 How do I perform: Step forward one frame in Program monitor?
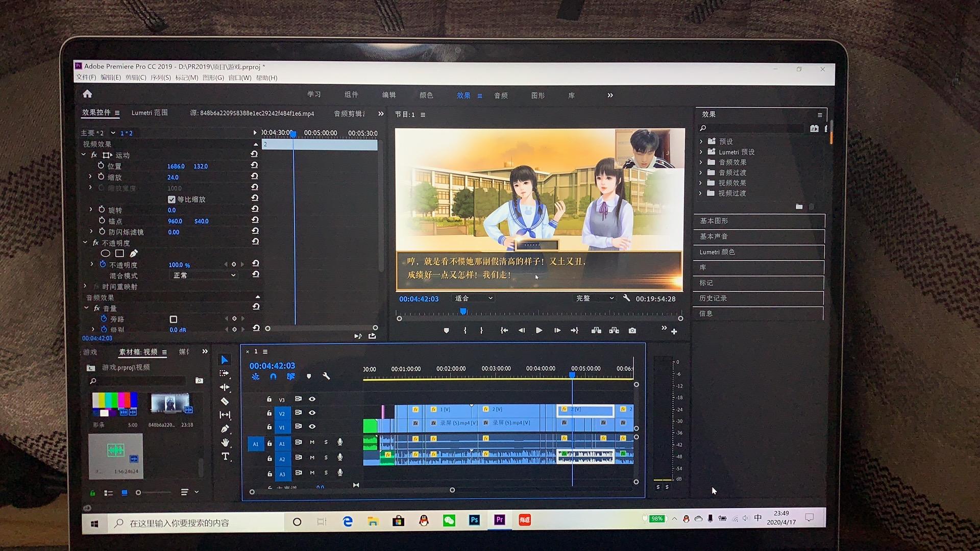(557, 331)
